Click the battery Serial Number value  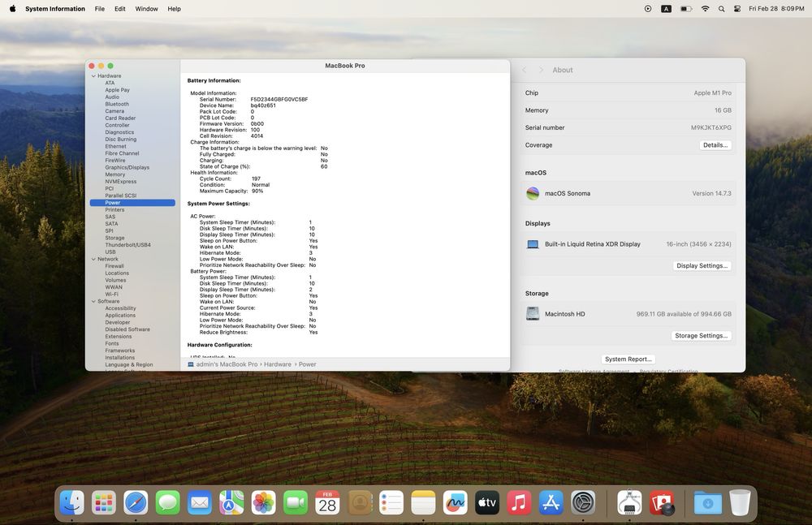click(279, 100)
